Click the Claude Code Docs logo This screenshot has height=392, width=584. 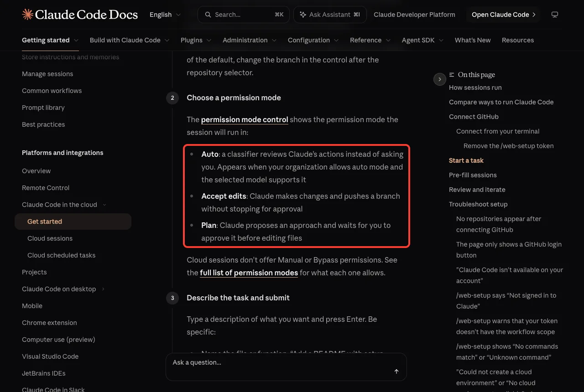pos(80,15)
